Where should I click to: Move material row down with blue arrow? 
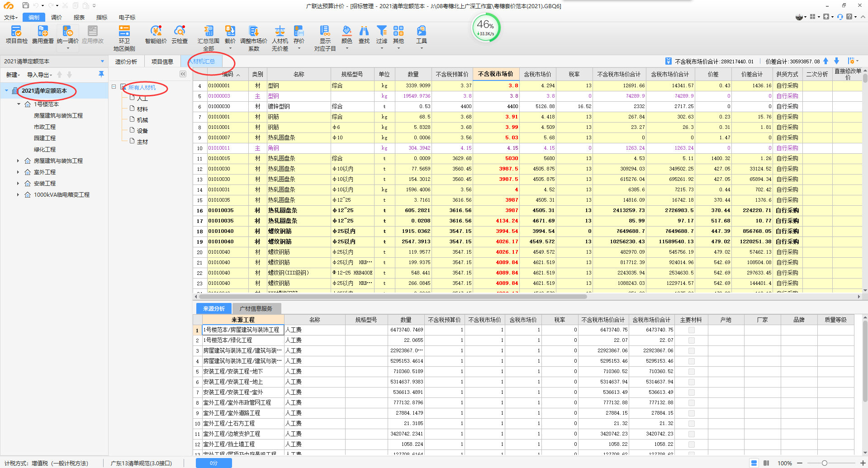click(837, 61)
